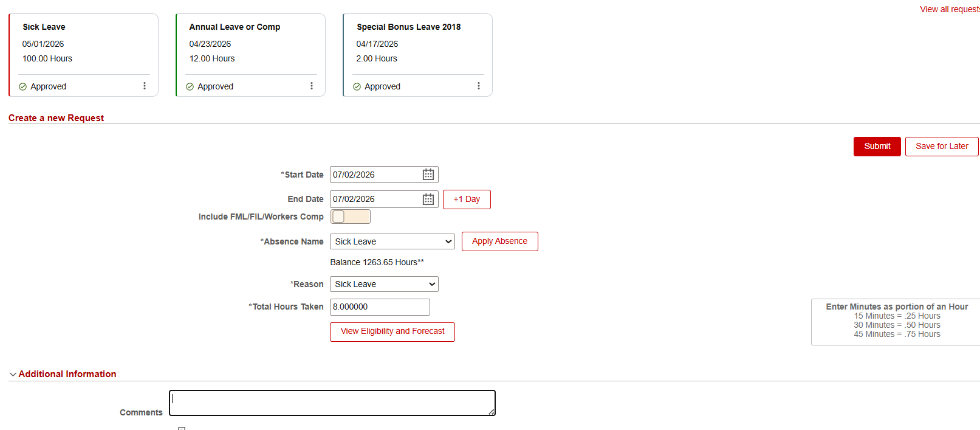Follow the View all requests link

950,9
